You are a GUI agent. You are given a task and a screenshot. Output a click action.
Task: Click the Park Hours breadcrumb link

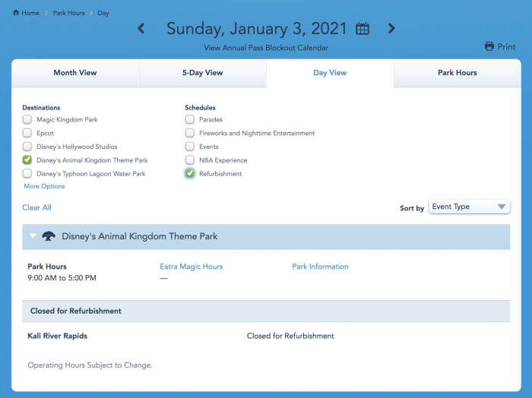point(69,13)
